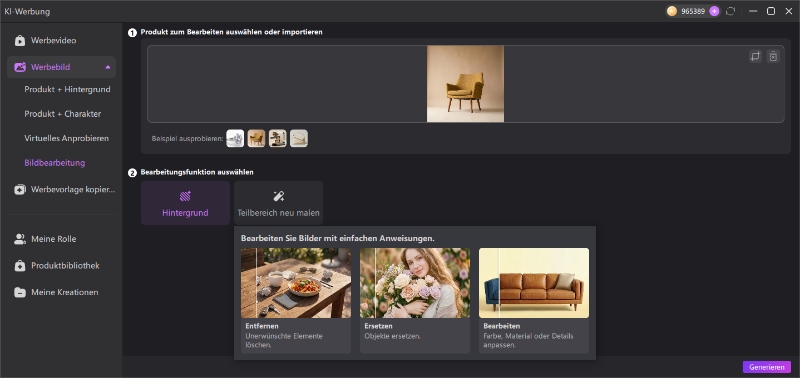Viewport: 800px width, 378px height.
Task: Click the Werbebild image icon
Action: point(20,67)
